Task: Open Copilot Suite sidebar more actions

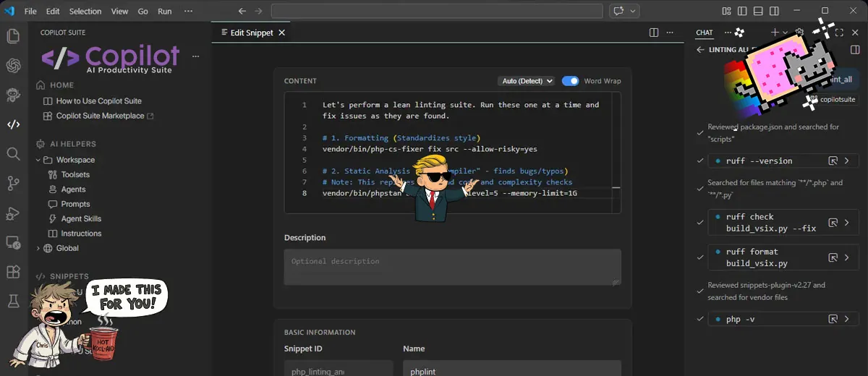Action: [x=195, y=56]
